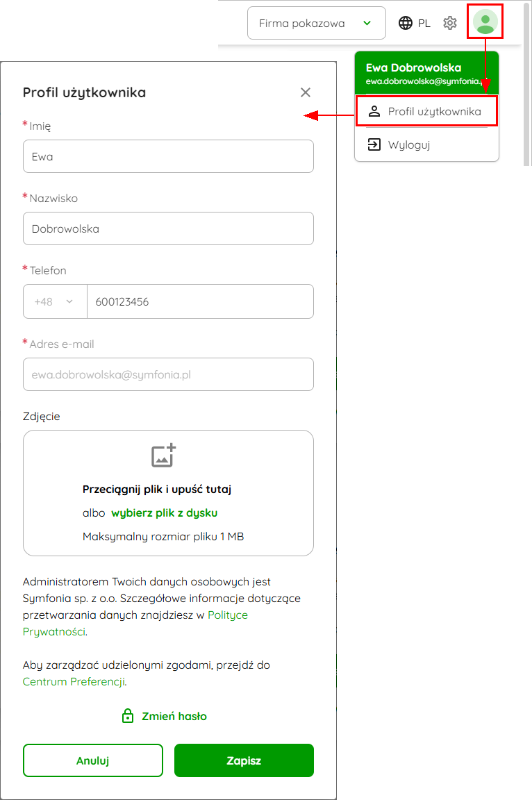
Task: Save the profile with Zapisz
Action: [x=244, y=760]
